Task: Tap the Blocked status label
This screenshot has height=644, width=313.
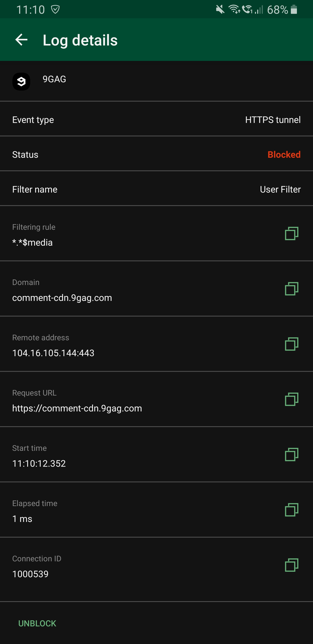Action: (284, 154)
